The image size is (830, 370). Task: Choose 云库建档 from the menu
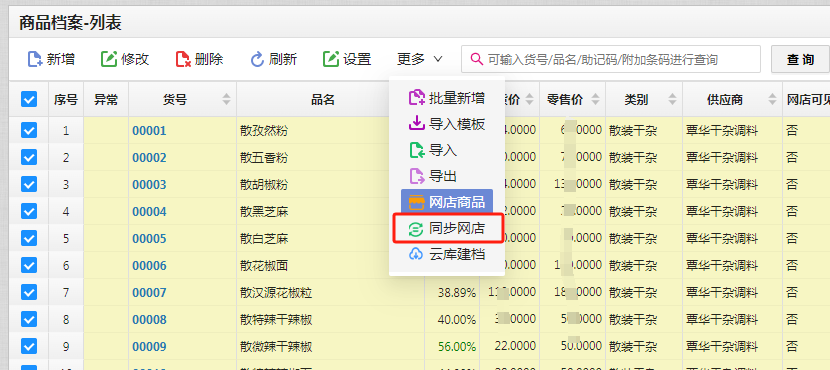447,254
